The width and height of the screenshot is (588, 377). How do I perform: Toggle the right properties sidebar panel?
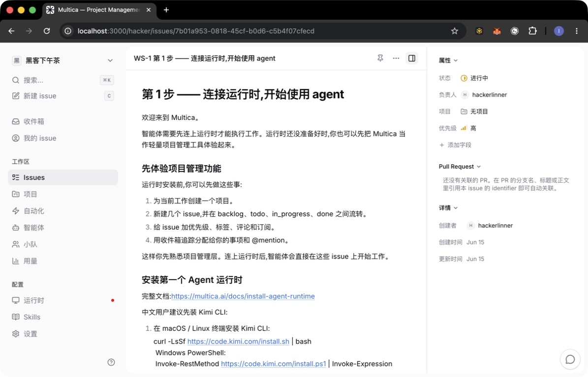[x=412, y=58]
